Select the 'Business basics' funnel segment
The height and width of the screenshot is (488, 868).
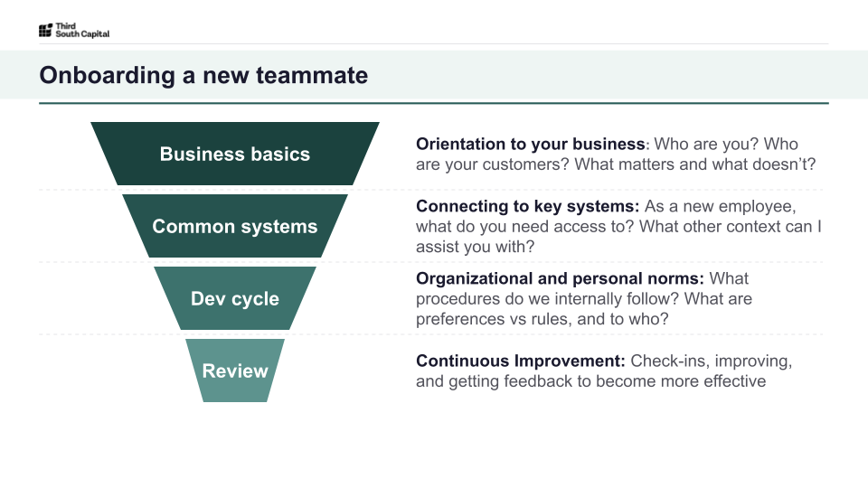click(x=235, y=154)
